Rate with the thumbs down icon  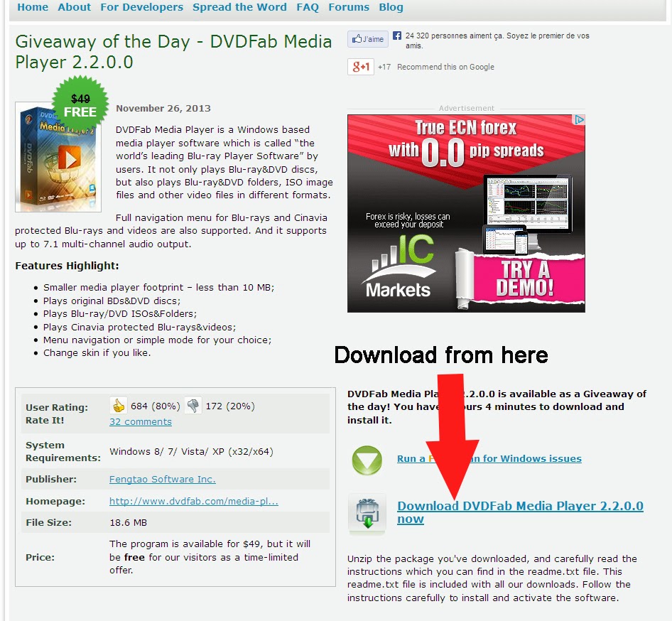[193, 406]
